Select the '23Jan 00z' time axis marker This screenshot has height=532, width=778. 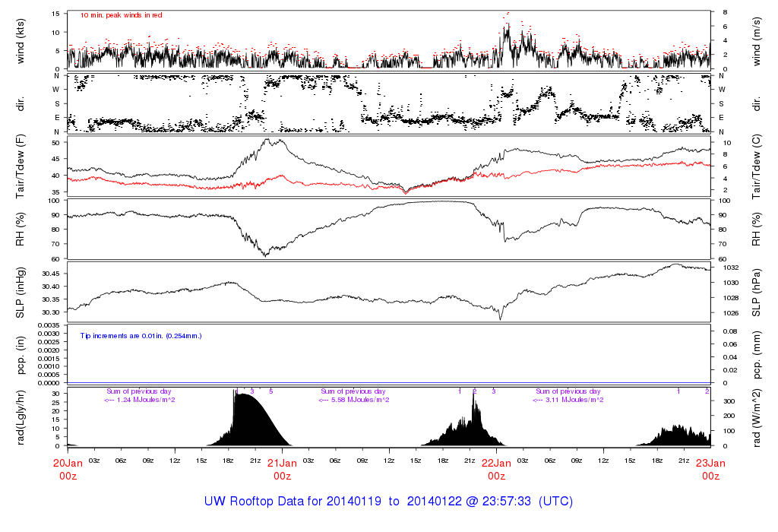coord(710,468)
